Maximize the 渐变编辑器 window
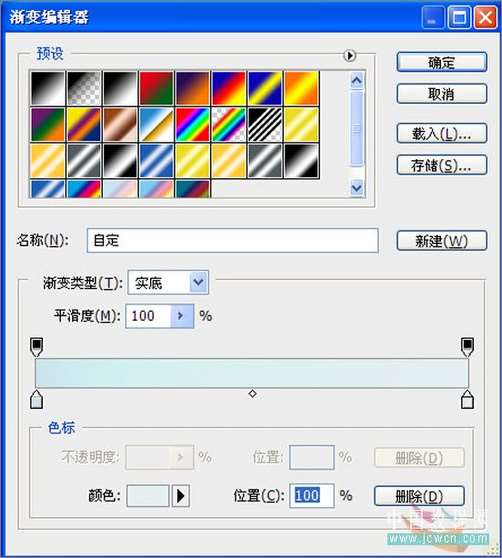502x558 pixels. pyautogui.click(x=459, y=17)
